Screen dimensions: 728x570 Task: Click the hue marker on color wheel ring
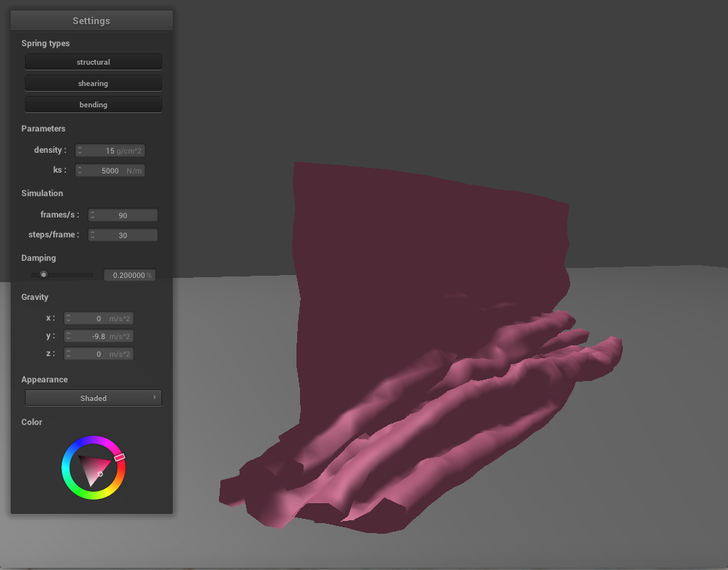[119, 457]
